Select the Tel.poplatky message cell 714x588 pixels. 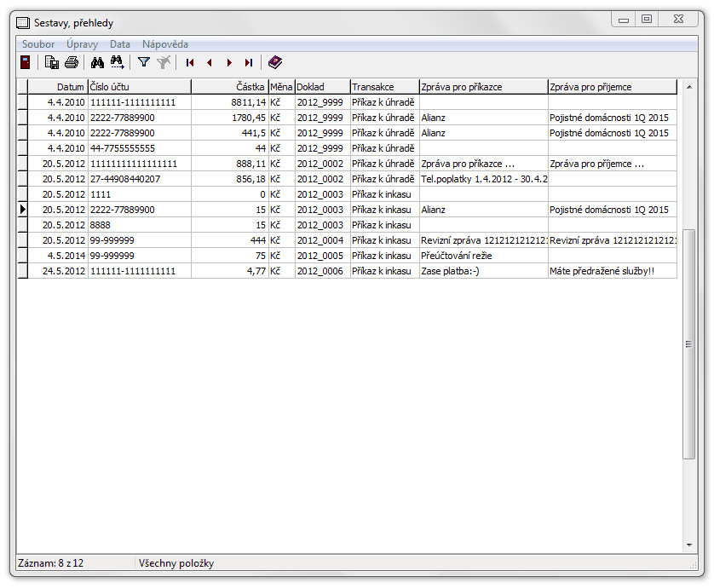click(484, 179)
